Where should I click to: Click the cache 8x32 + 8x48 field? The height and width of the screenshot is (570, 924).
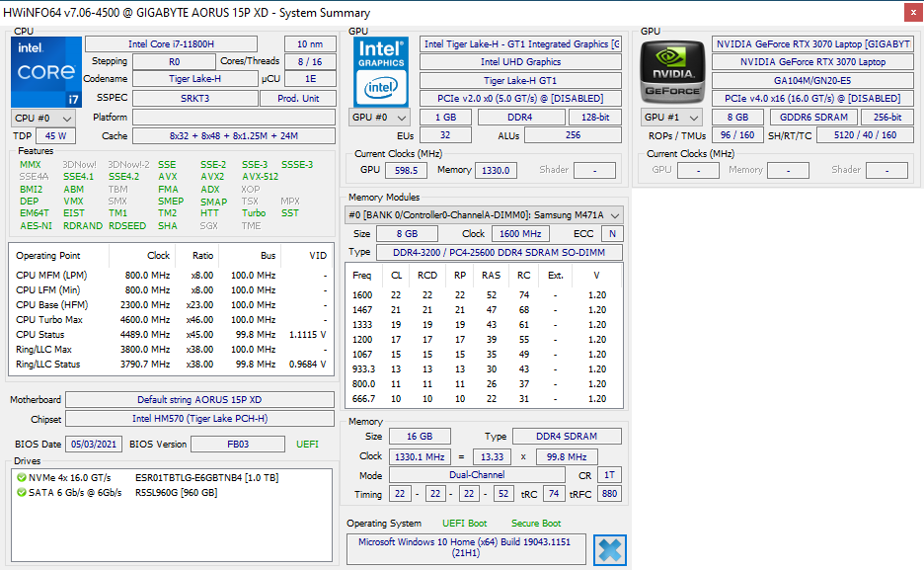tap(234, 136)
